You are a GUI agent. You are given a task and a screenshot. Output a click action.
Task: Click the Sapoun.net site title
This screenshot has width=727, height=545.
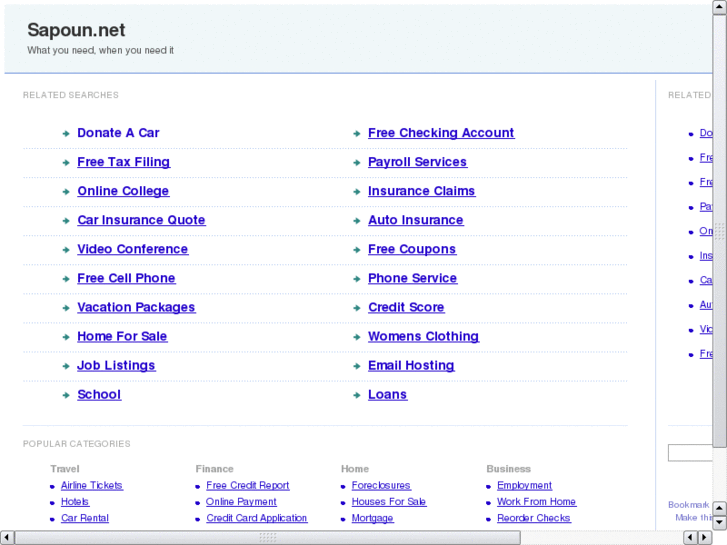[76, 30]
